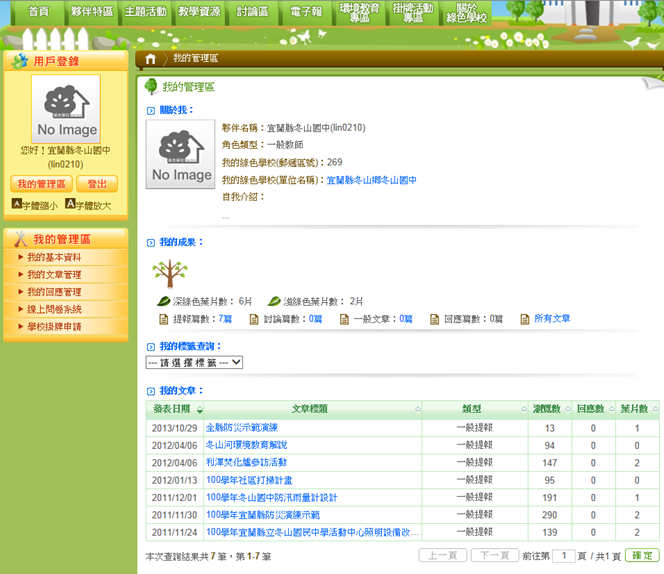Screen dimensions: 664x574
Task: Click the 字體放大 font enlarge icon
Action: point(70,204)
